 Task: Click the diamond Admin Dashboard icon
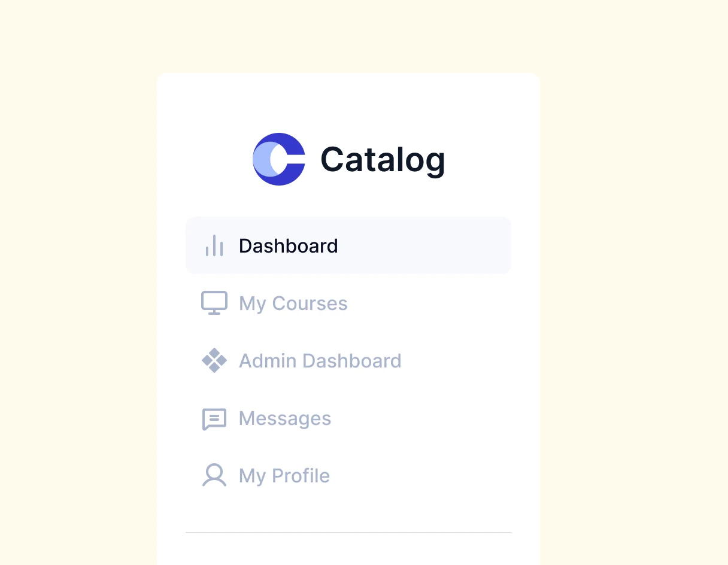214,360
